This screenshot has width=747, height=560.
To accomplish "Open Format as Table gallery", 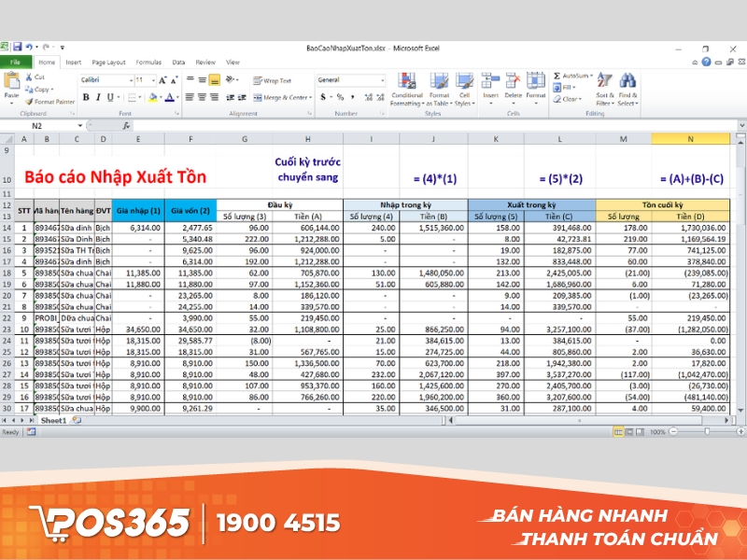I will pos(438,90).
